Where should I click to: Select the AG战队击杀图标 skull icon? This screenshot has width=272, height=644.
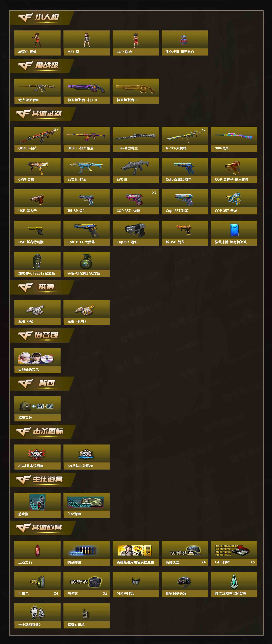(x=37, y=457)
